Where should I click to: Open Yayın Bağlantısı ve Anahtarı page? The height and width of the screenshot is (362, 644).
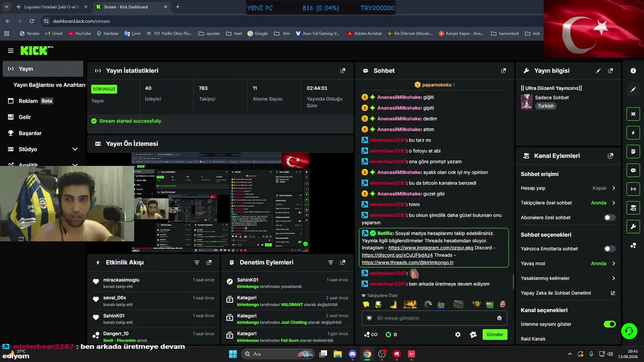pos(49,85)
